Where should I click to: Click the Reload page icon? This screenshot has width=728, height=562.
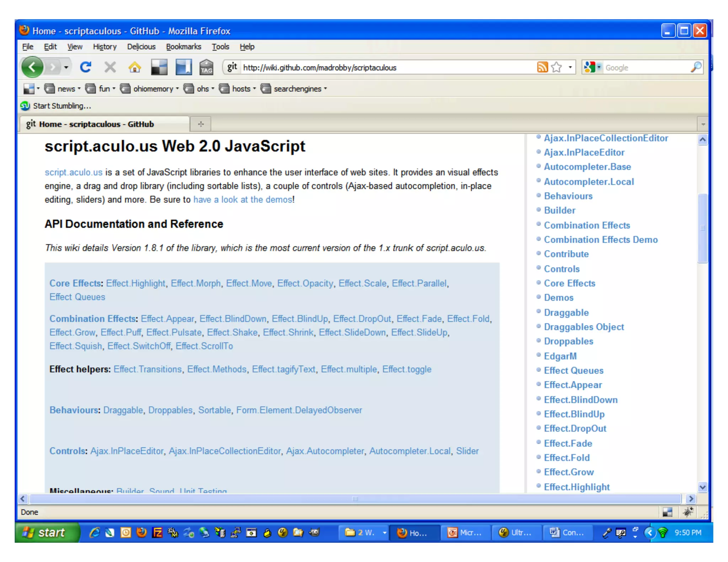[86, 67]
